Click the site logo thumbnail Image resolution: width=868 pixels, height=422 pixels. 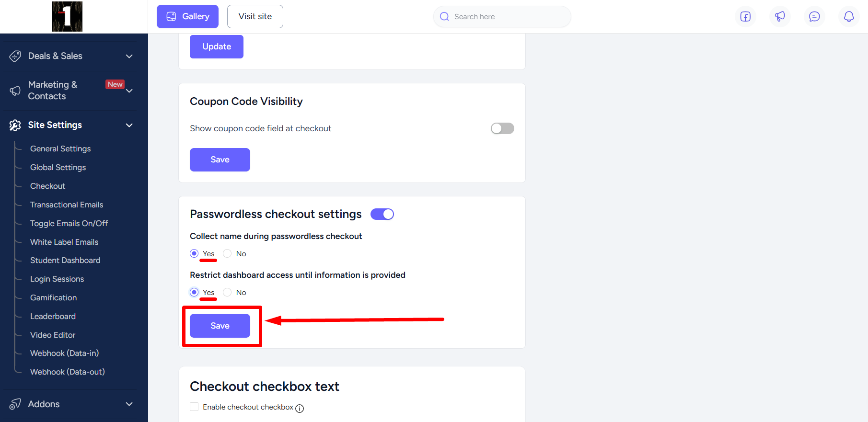pos(67,17)
